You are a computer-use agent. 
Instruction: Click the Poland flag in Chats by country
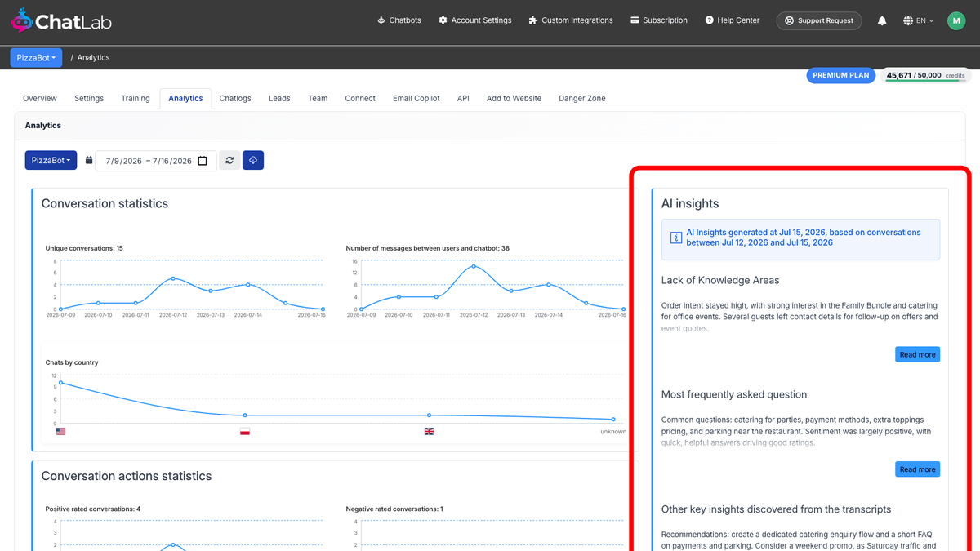click(245, 431)
